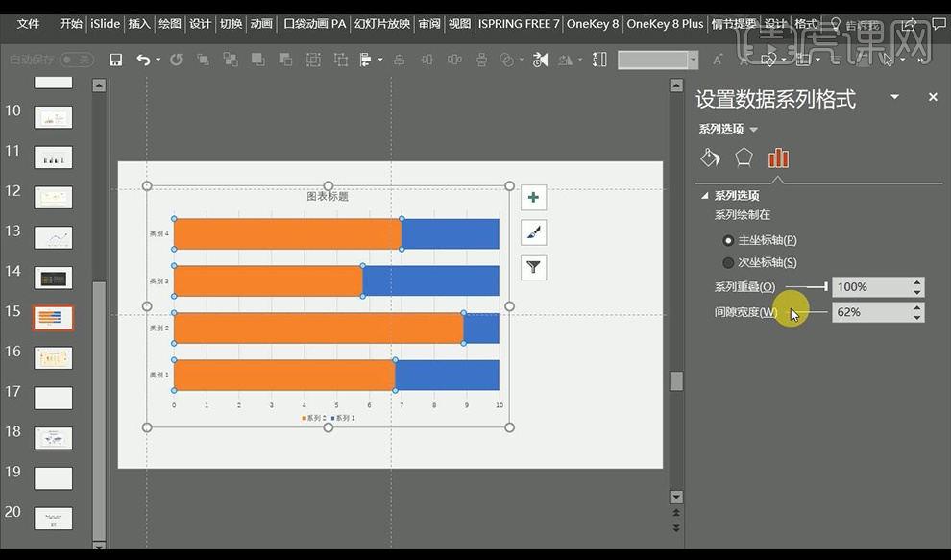
Task: Click the Undo arrow icon
Action: click(x=143, y=60)
